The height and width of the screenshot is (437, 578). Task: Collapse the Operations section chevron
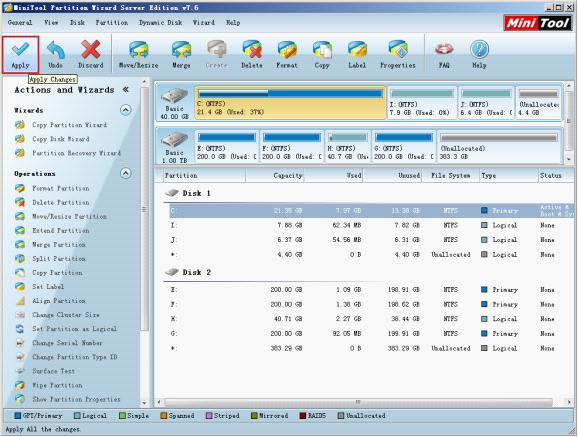pyautogui.click(x=126, y=173)
